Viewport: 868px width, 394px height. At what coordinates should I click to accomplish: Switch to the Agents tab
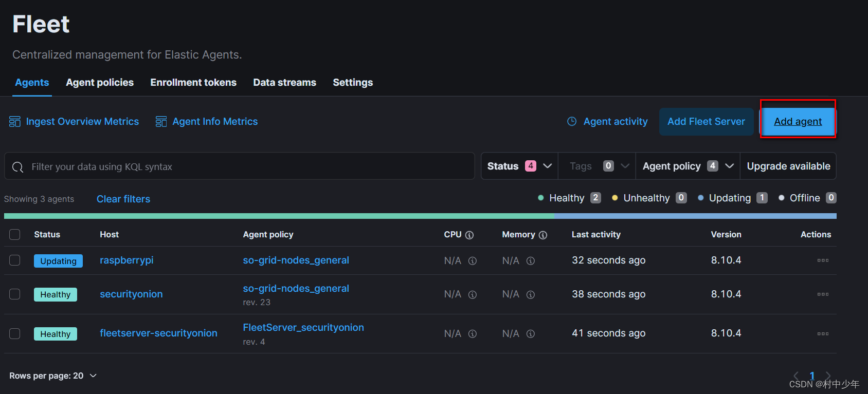[x=32, y=83]
